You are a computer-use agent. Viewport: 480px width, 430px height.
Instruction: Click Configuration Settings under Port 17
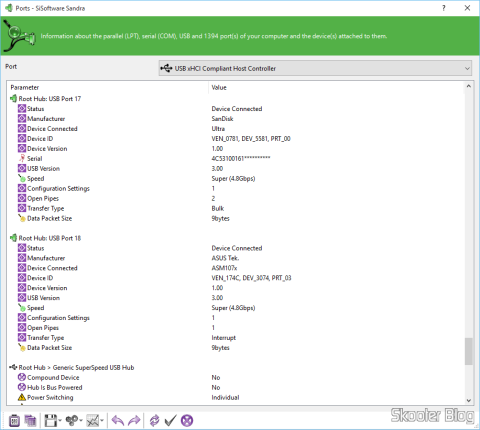tap(58, 188)
